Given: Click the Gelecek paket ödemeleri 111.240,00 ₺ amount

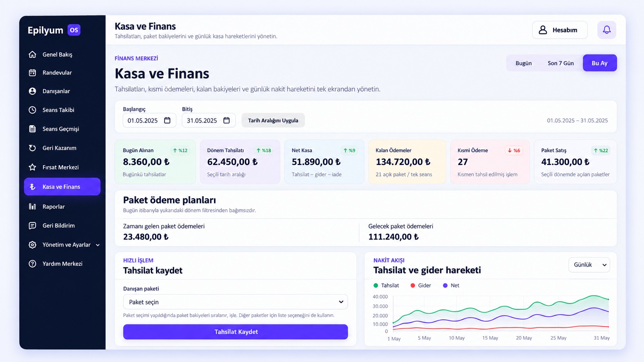Looking at the screenshot, I should coord(393,237).
